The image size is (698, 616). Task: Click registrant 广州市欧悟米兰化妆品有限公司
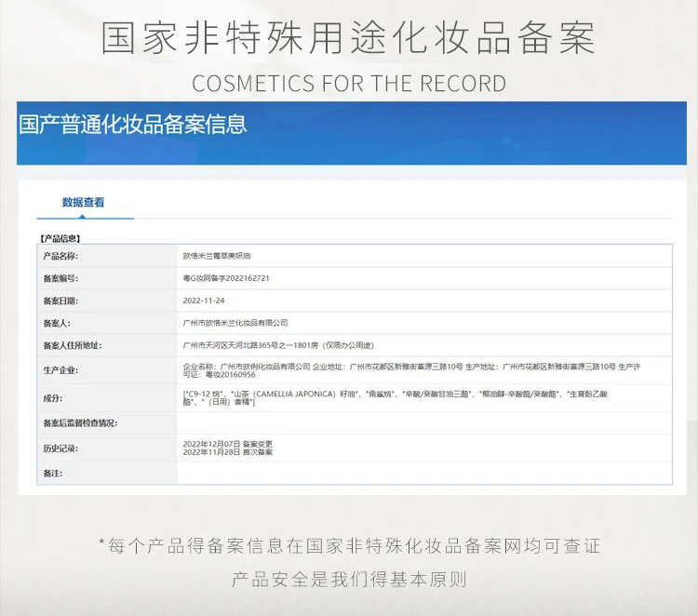235,323
